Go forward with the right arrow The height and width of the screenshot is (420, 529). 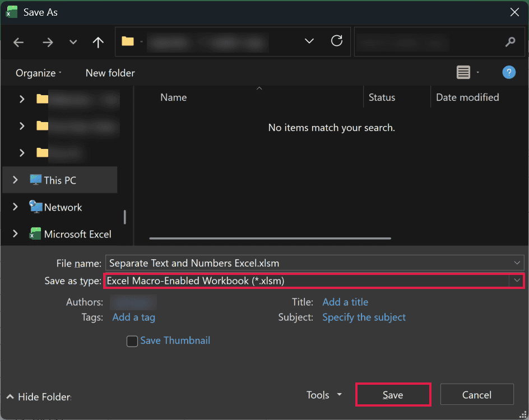48,43
